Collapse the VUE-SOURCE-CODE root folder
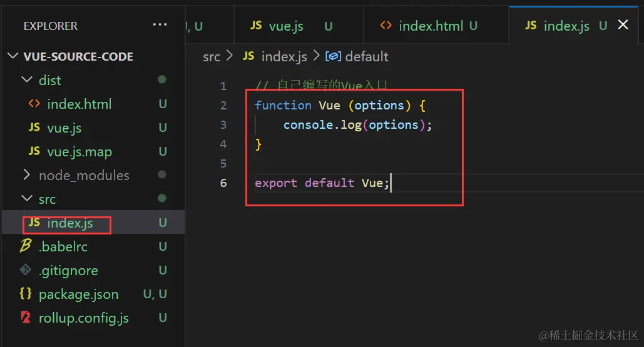The image size is (644, 347). [13, 56]
